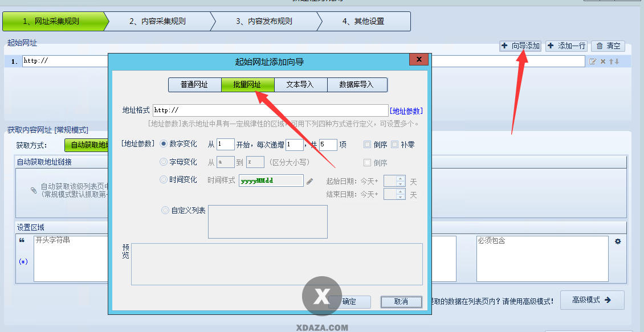
Task: Go to step 1、网址采集规则
Action: (52, 21)
